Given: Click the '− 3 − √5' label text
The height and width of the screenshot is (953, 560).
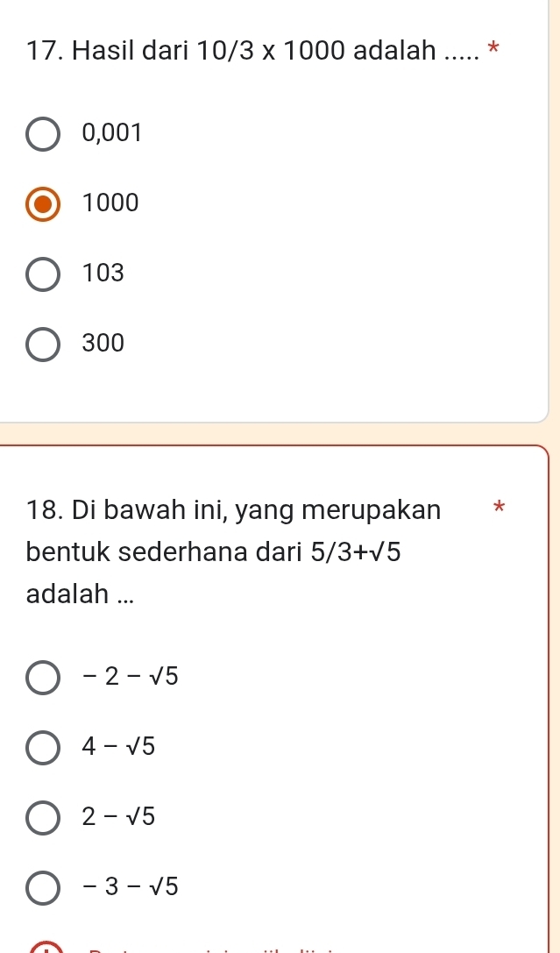Looking at the screenshot, I should pos(131,886).
